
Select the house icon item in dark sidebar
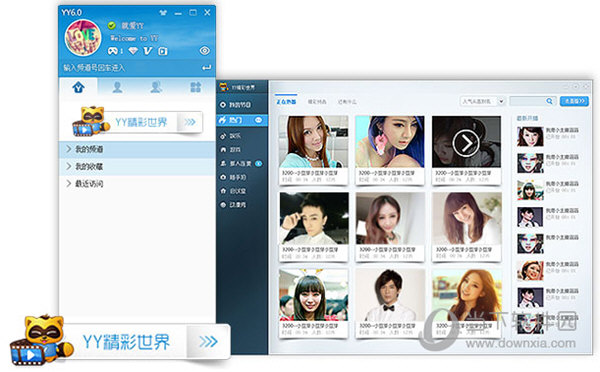pyautogui.click(x=242, y=191)
